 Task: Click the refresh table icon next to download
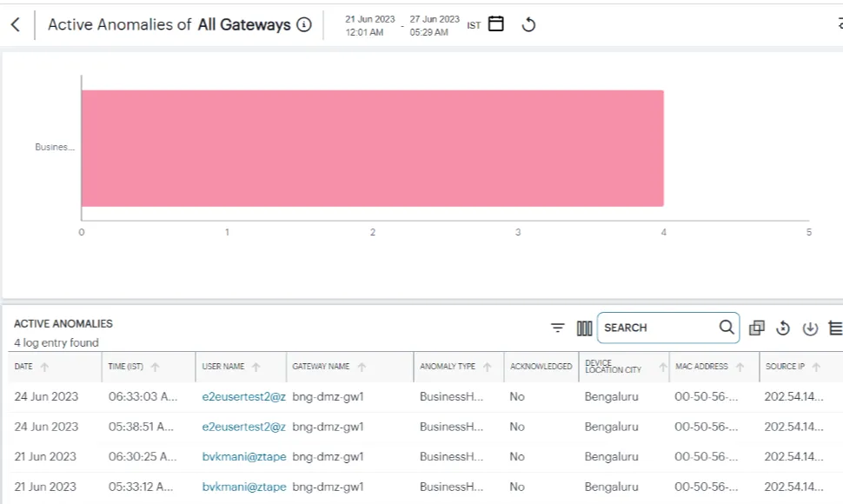coord(783,328)
